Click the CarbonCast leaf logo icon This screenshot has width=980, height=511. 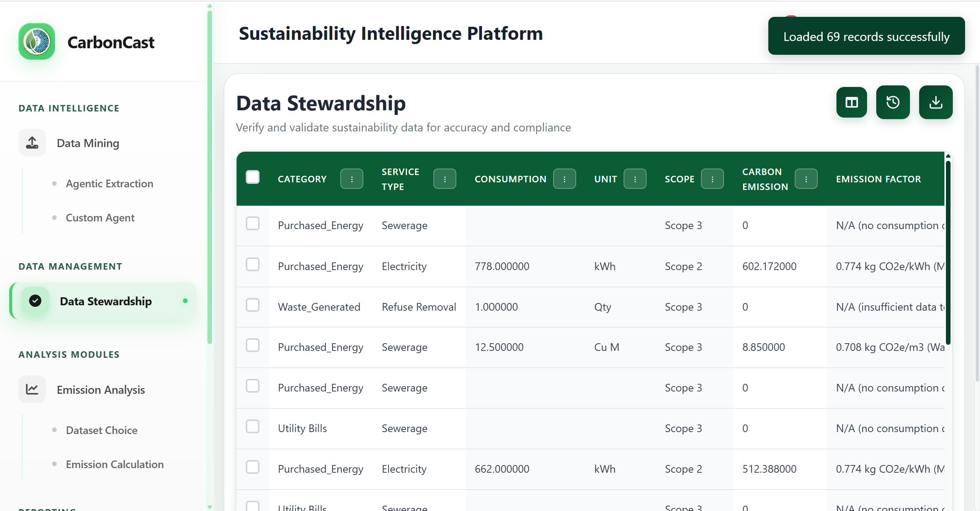pyautogui.click(x=37, y=41)
